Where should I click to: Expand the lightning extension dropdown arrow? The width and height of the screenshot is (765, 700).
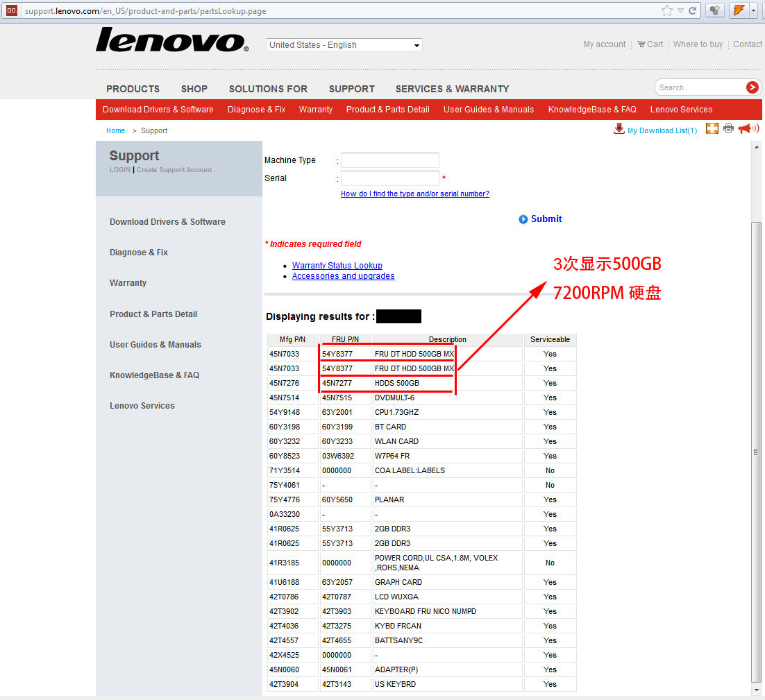pyautogui.click(x=753, y=10)
